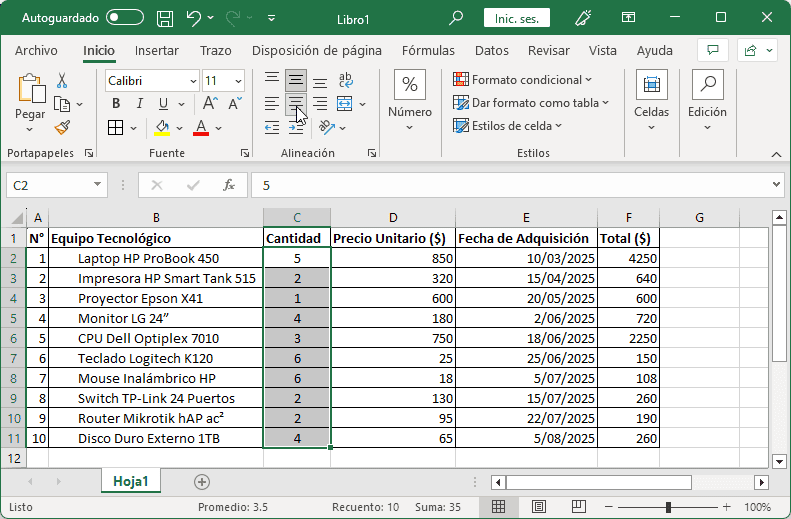Open Estilos de celda gallery
The image size is (791, 519).
click(x=508, y=126)
